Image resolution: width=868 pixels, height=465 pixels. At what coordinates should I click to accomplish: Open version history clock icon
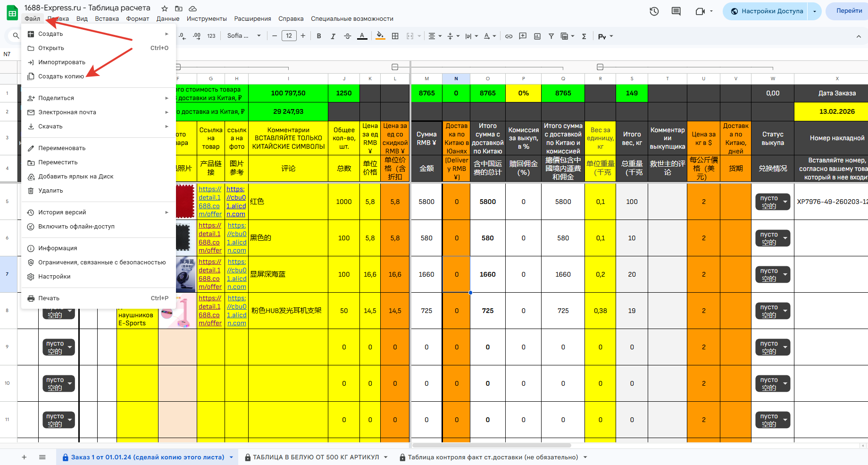[654, 11]
